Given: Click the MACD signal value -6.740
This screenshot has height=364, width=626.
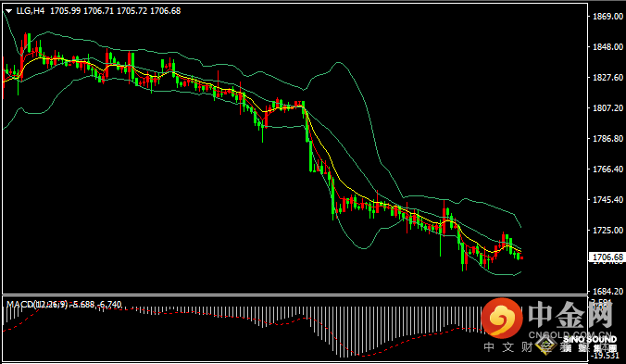Looking at the screenshot, I should click(x=109, y=305).
